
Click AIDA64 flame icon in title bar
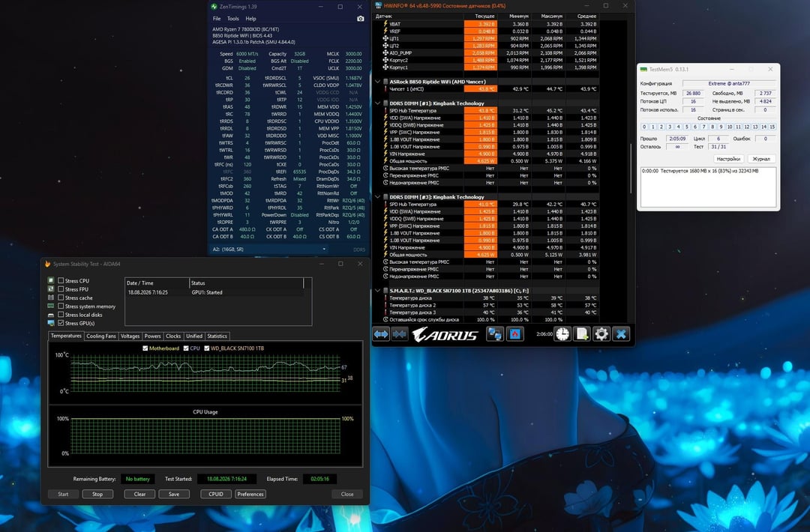pos(47,264)
